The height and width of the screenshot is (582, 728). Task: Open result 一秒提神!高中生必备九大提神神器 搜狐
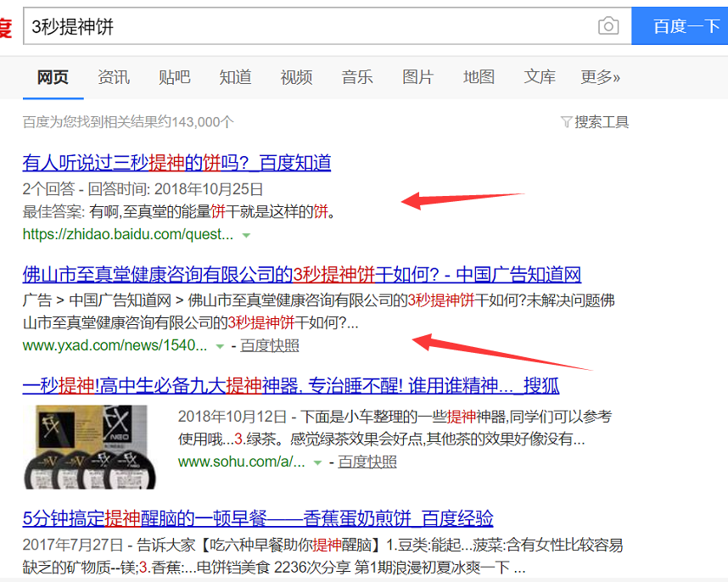click(291, 386)
